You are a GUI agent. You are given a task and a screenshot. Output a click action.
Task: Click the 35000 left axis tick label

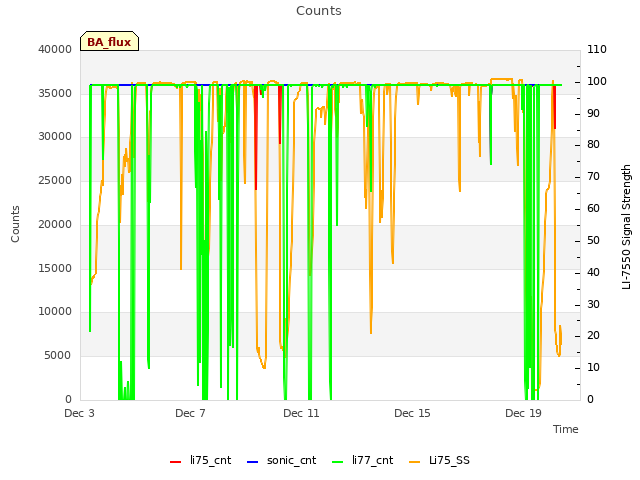pos(55,93)
